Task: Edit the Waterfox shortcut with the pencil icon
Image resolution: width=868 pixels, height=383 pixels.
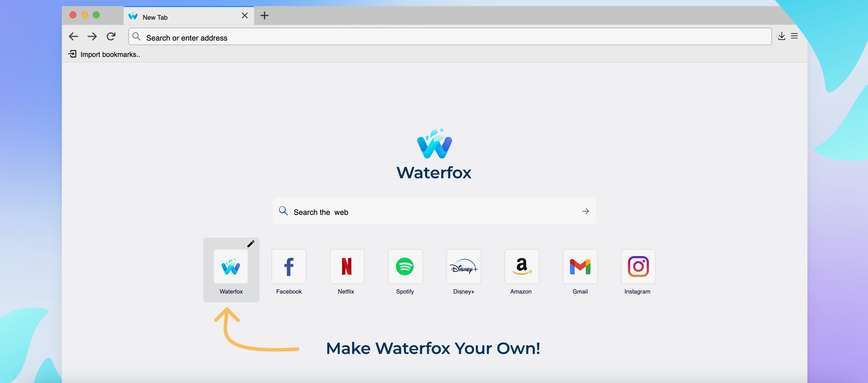Action: 251,244
